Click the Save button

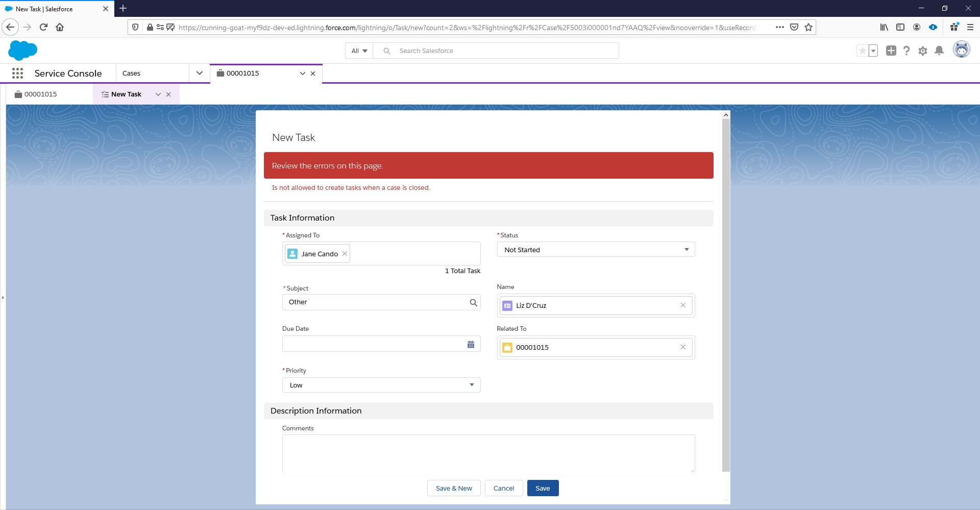click(x=543, y=488)
